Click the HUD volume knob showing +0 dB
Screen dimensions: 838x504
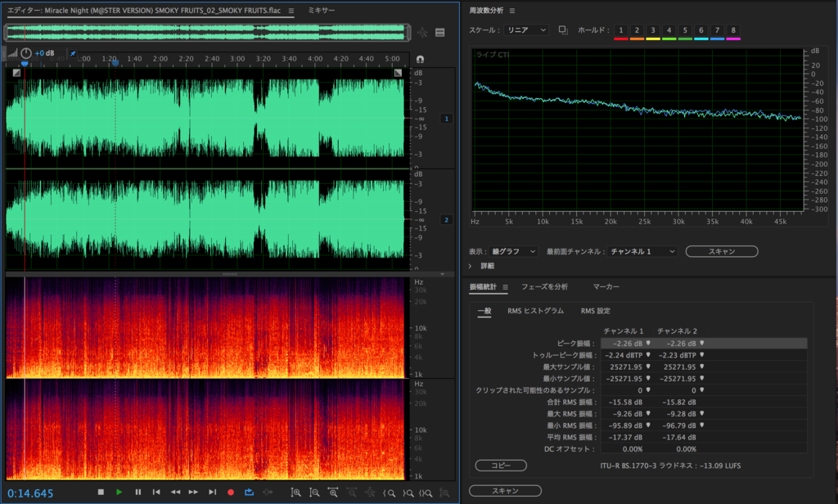[x=25, y=53]
